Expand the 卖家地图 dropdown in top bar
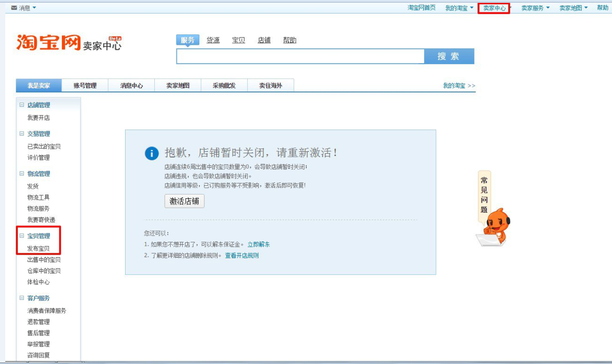The width and height of the screenshot is (612, 364). point(573,8)
